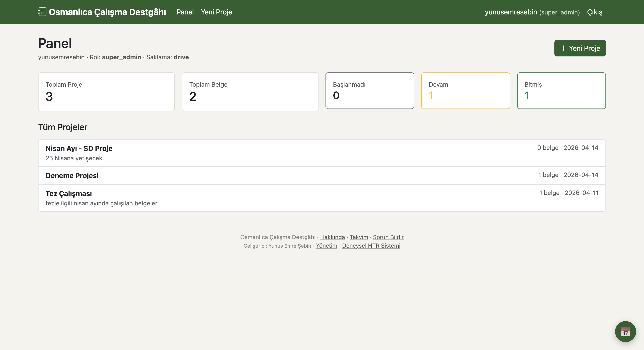Click the plus icon on Yeni Proje button

(x=563, y=48)
